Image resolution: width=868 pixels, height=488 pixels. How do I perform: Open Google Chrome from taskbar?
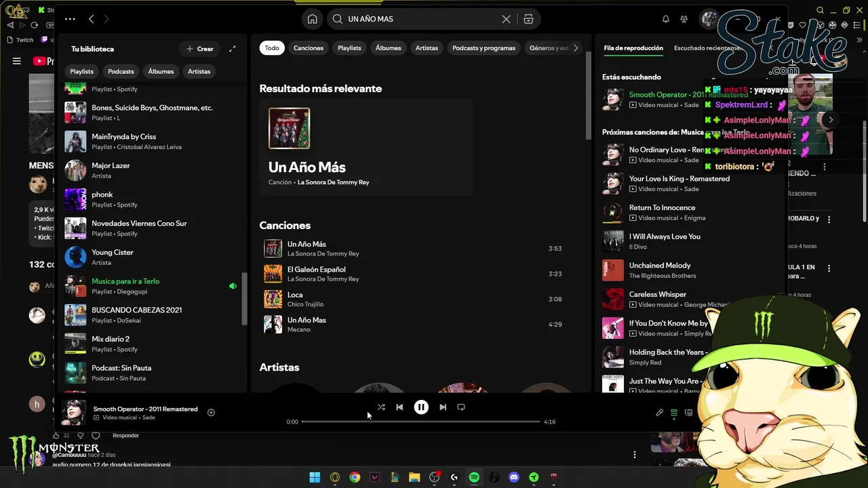point(355,477)
